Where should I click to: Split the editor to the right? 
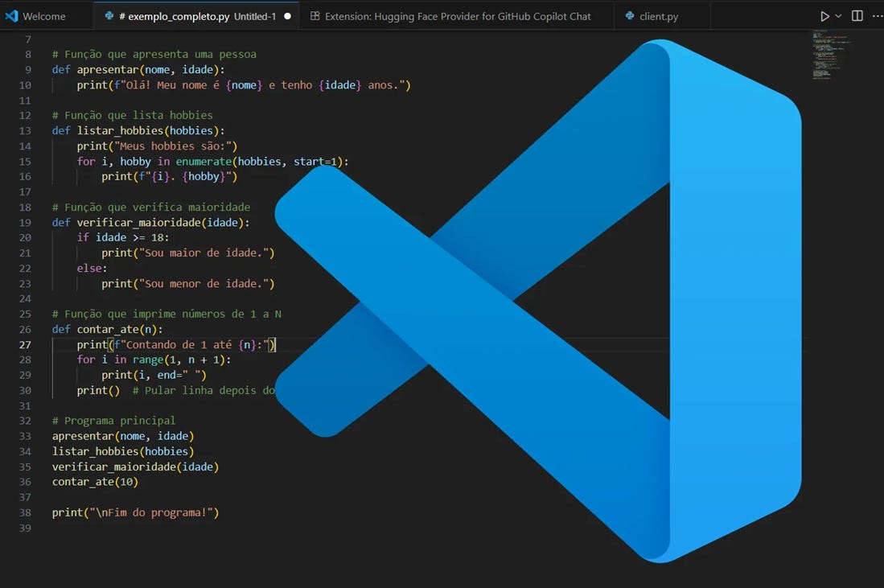857,16
